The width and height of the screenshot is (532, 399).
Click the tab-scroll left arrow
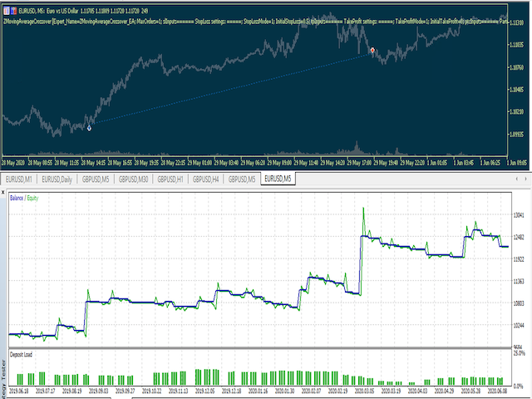pyautogui.click(x=517, y=179)
